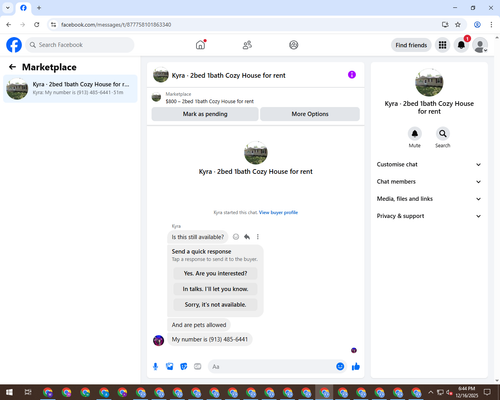Show hidden system tray icons

coord(431,392)
